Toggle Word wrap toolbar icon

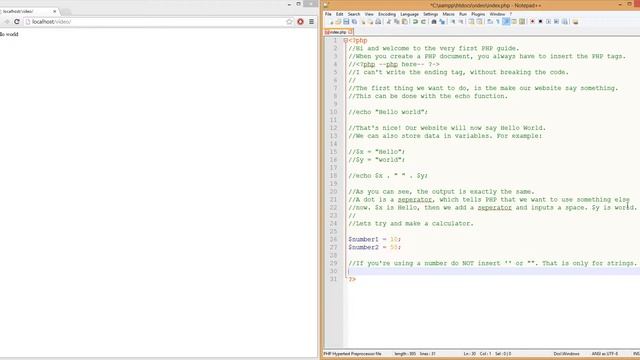(x=489, y=22)
